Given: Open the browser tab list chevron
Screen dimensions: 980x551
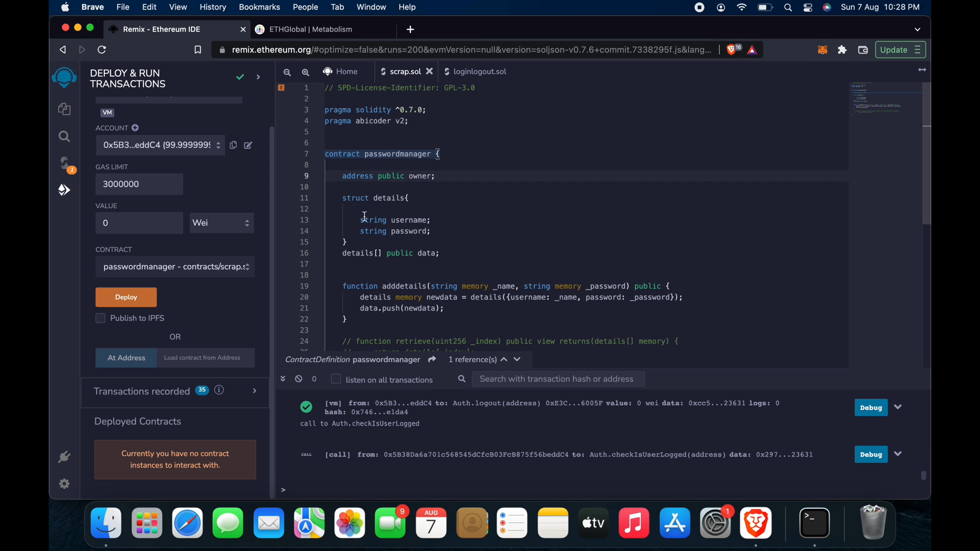Looking at the screenshot, I should [x=917, y=30].
